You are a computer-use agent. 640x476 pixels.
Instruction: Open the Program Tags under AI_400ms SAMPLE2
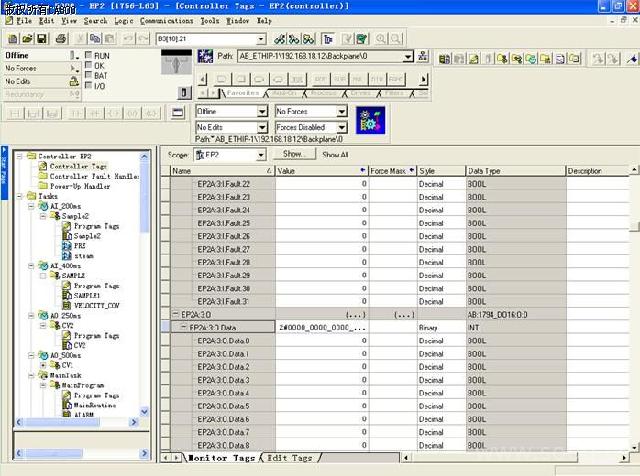pyautogui.click(x=96, y=286)
